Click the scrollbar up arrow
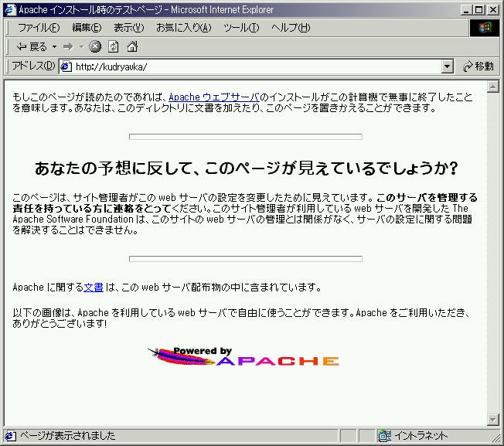Image resolution: width=504 pixels, height=446 pixels. [492, 87]
